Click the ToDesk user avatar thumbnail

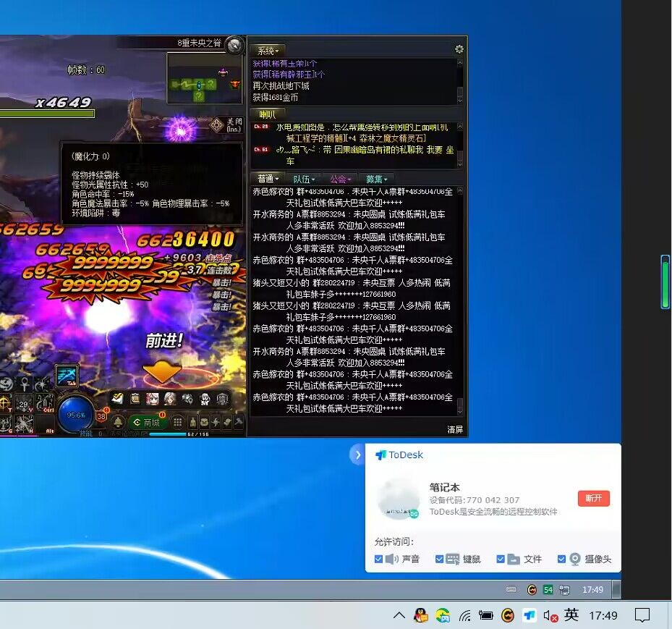398,499
